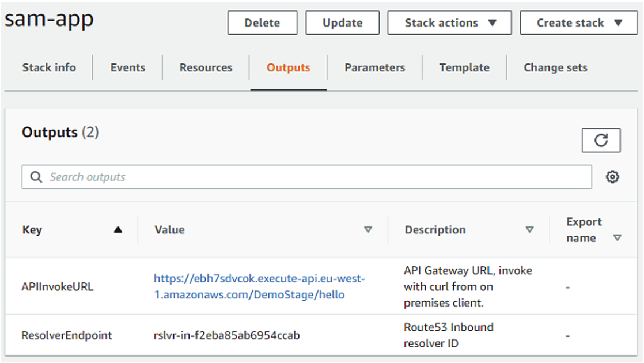
Task: Open the Stack actions dropdown
Action: click(449, 22)
